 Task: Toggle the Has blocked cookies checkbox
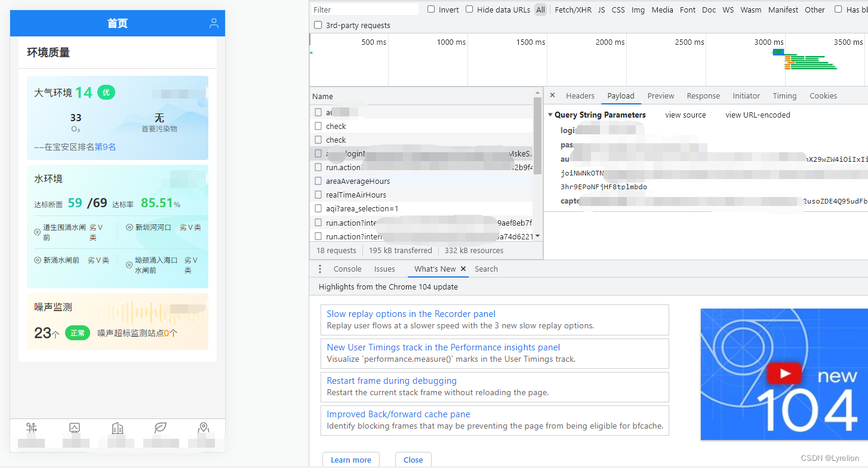click(838, 10)
